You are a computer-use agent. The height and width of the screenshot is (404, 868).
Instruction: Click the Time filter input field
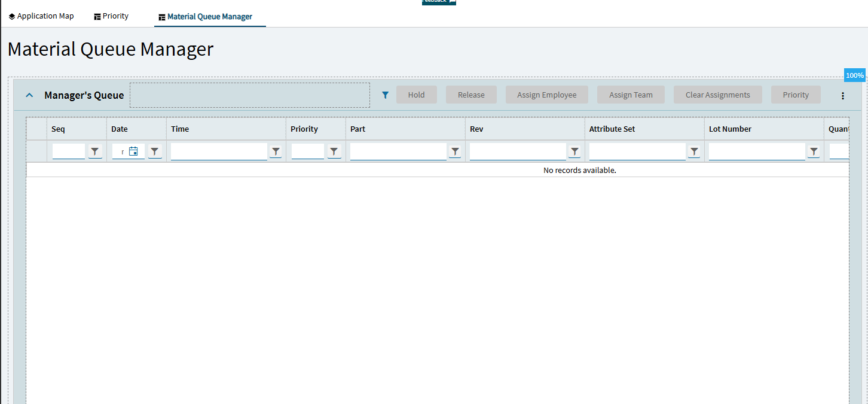219,151
